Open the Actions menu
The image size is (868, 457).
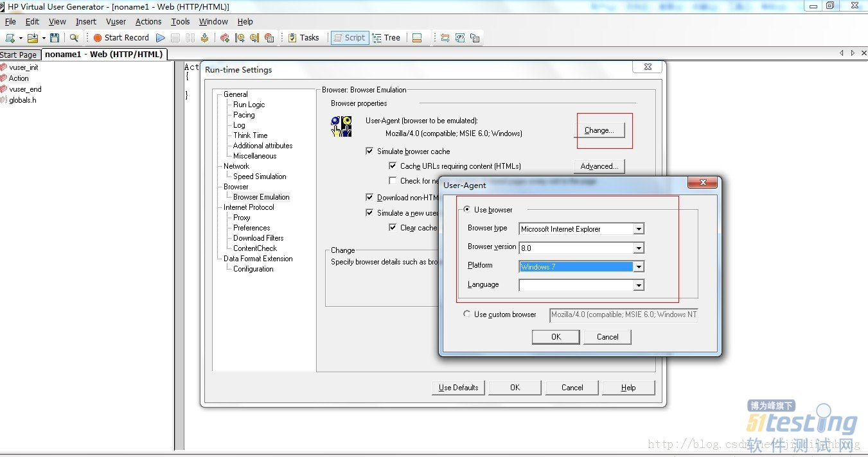[148, 21]
